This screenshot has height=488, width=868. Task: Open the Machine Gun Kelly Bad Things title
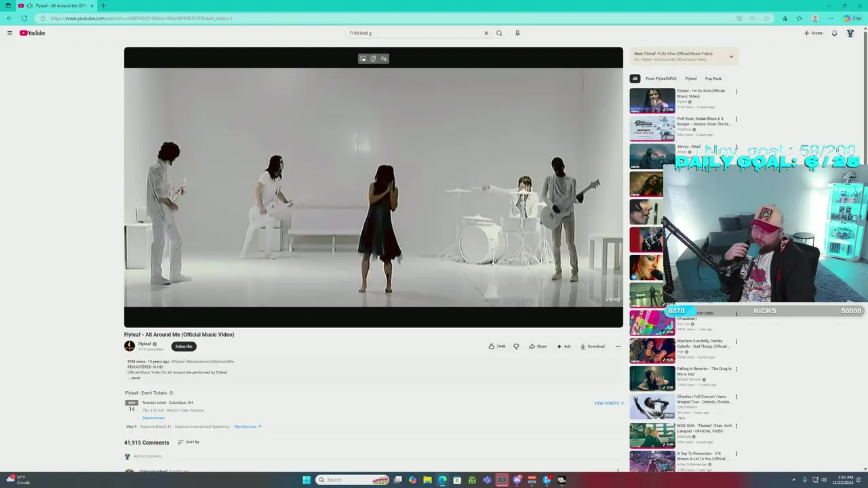[703, 344]
